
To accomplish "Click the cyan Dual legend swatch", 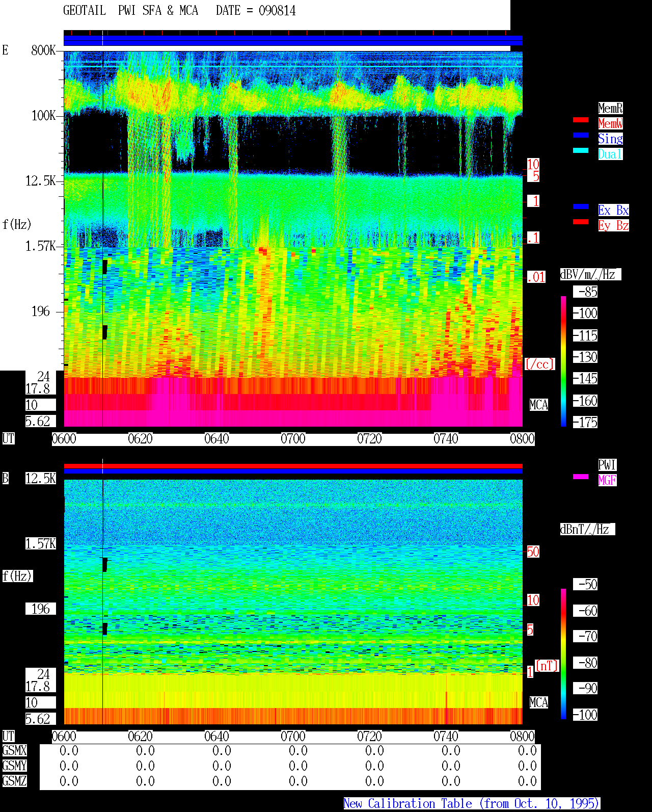I will click(x=581, y=150).
